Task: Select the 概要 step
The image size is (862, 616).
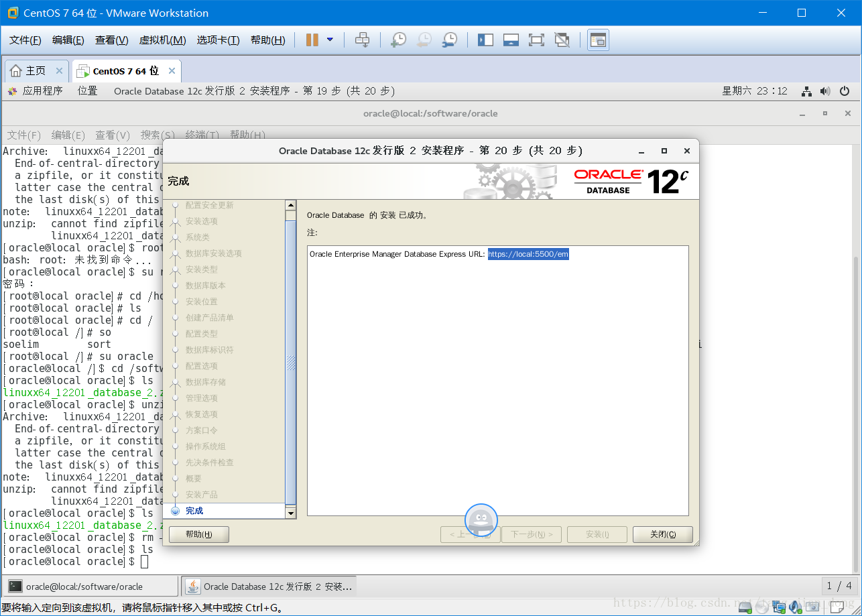Action: click(194, 479)
